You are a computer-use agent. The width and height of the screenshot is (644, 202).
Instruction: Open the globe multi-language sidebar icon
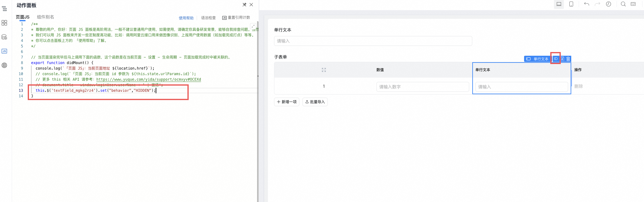point(4,65)
